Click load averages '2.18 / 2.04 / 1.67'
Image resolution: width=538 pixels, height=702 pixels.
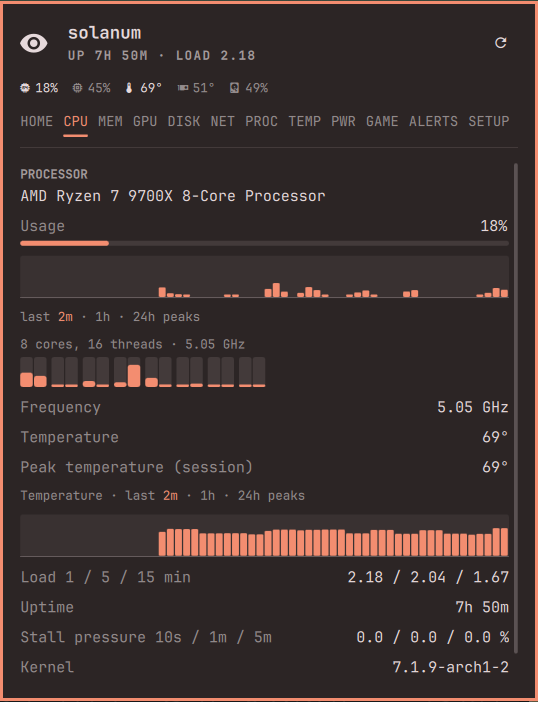(x=428, y=577)
